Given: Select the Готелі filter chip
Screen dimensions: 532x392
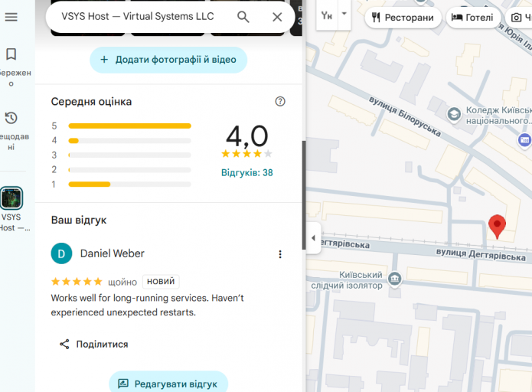Looking at the screenshot, I should coord(472,18).
